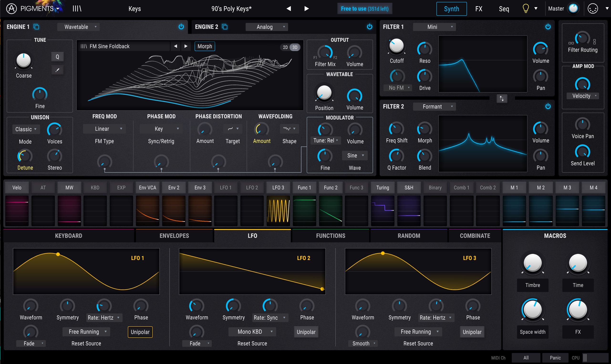Click the Panic button
The height and width of the screenshot is (364, 611).
555,358
